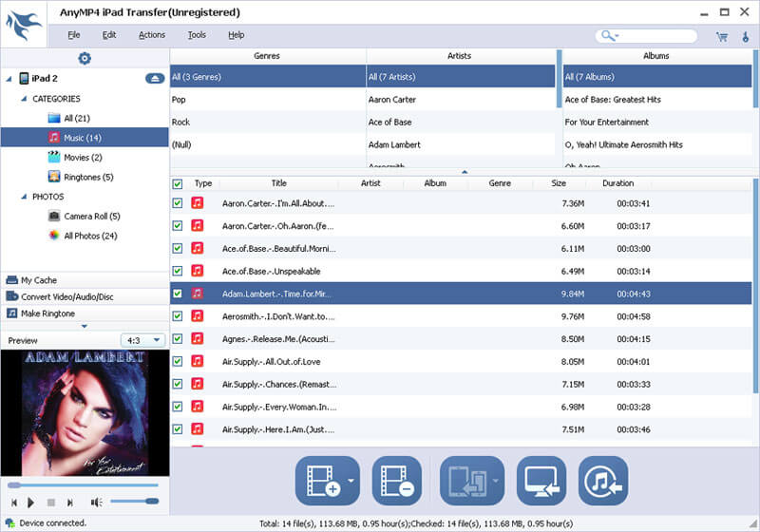Toggle the select-all checkbox in the header
Screen dimensions: 760x532
(x=178, y=183)
